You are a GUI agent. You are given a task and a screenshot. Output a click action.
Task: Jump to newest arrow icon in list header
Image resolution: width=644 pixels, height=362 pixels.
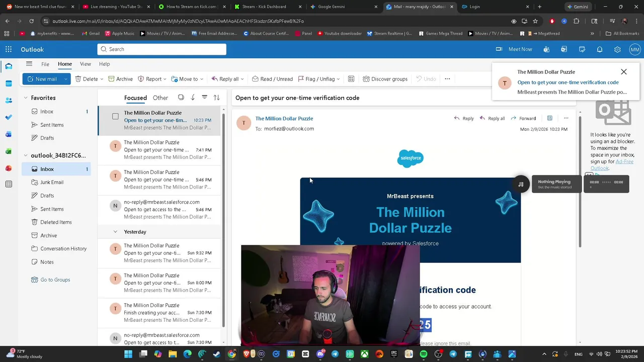(x=192, y=98)
